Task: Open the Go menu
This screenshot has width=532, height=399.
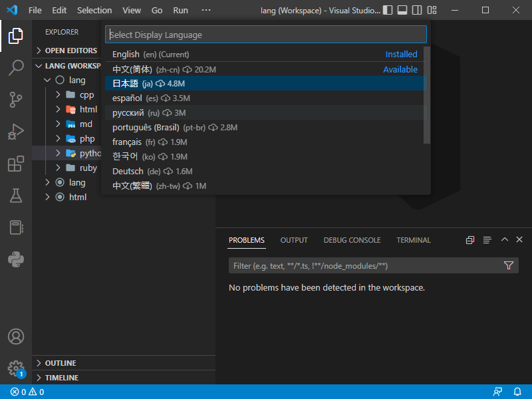Action: click(x=157, y=10)
